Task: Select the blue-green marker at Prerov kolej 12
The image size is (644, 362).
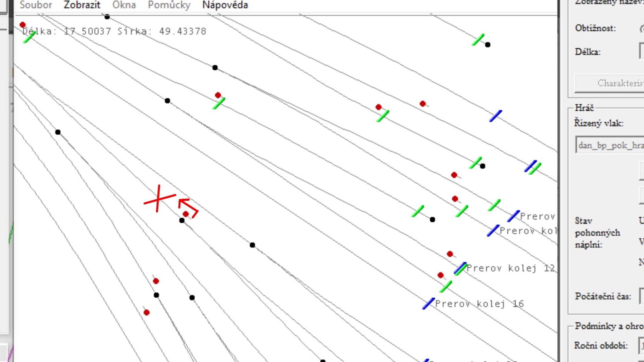Action: pos(460,268)
